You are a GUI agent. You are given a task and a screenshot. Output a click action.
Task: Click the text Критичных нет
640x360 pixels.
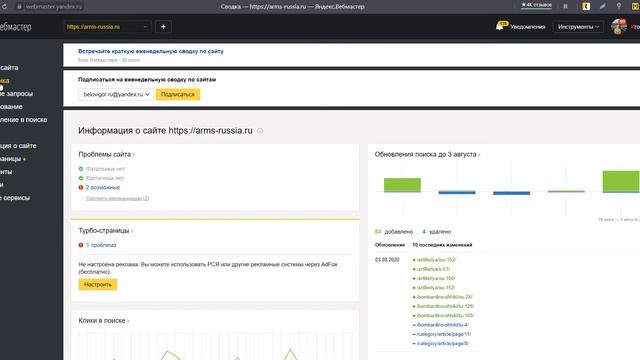pyautogui.click(x=105, y=178)
